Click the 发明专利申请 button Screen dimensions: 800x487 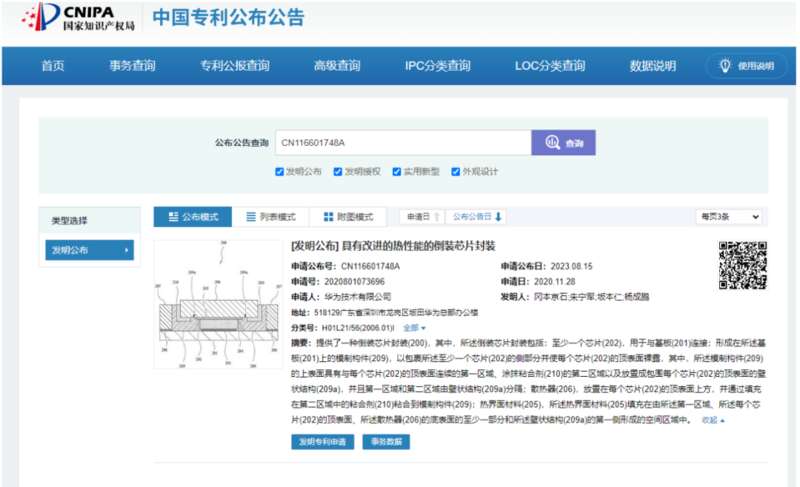click(x=322, y=442)
